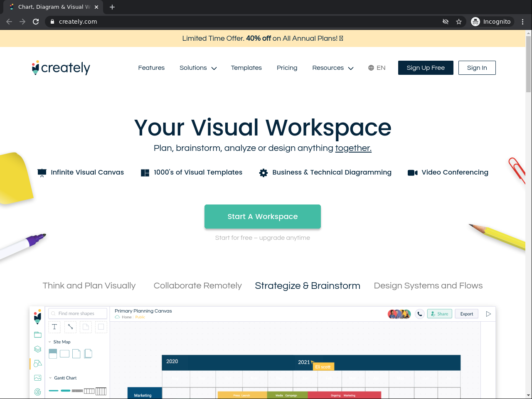Open the Features menu item
Image resolution: width=532 pixels, height=399 pixels.
coord(151,68)
